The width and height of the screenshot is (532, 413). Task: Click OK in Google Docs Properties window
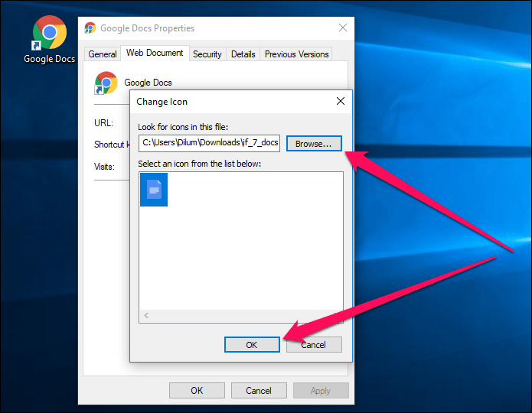click(197, 391)
